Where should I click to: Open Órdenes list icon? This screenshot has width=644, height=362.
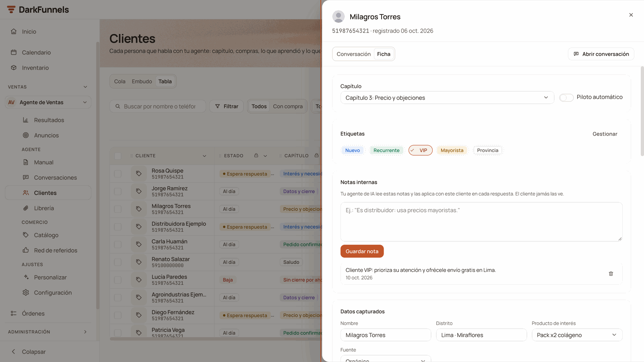pyautogui.click(x=14, y=313)
